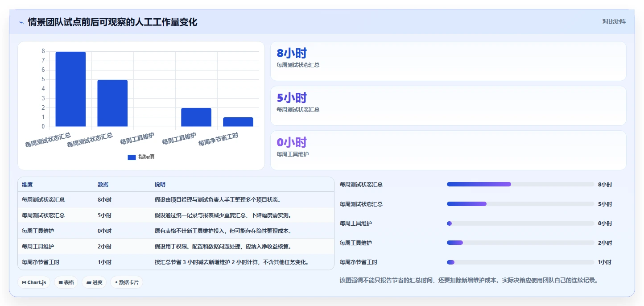Image resolution: width=644 pixels, height=306 pixels.
Task: Click the progress bar ending at 8小时
Action: tap(520, 184)
